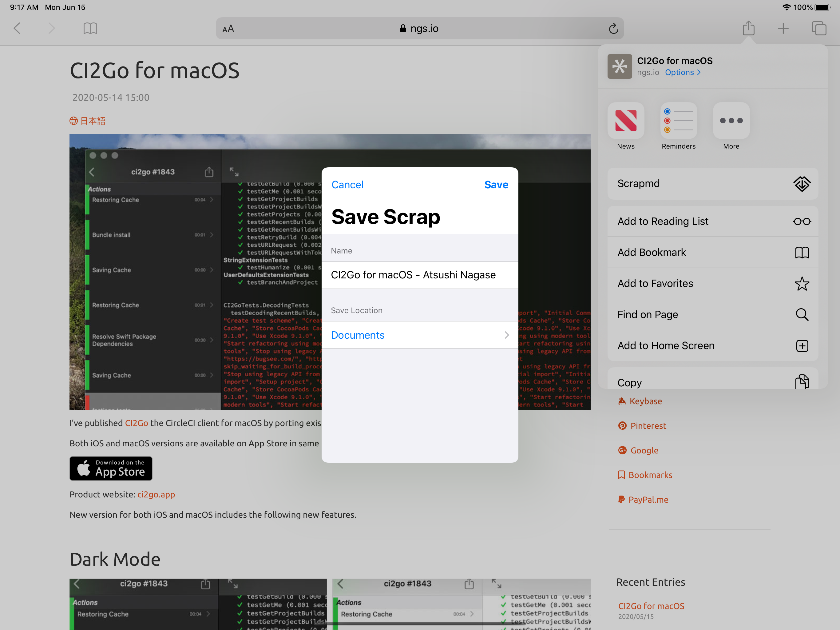Tap Download on the App Store badge

click(111, 469)
